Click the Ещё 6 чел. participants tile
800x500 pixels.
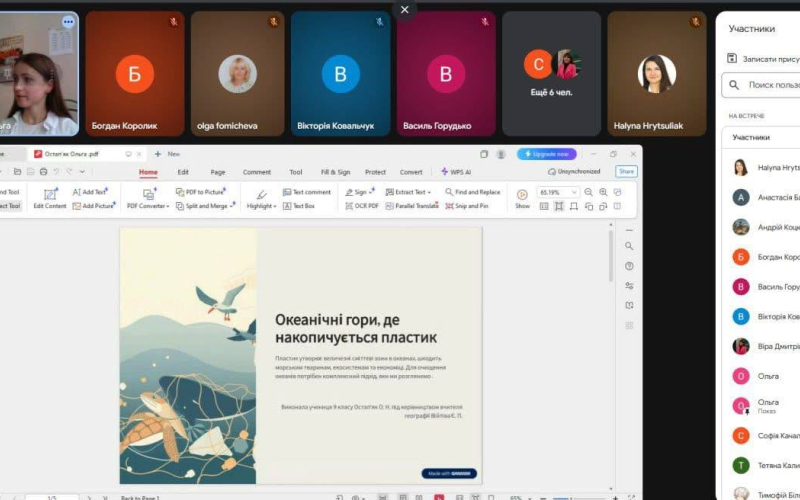551,73
